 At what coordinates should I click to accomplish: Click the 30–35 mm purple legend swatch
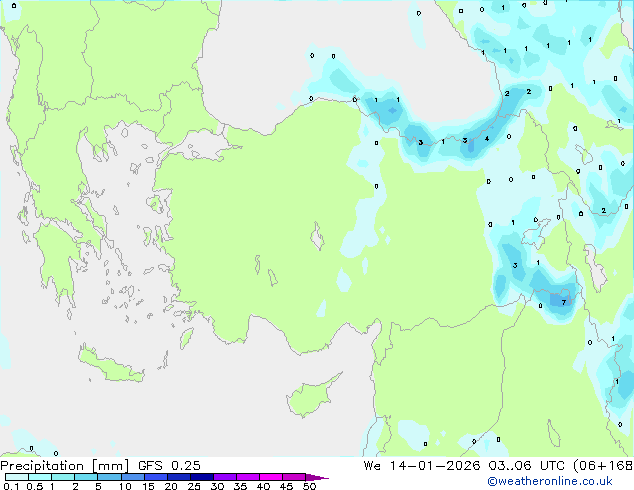coord(224,477)
